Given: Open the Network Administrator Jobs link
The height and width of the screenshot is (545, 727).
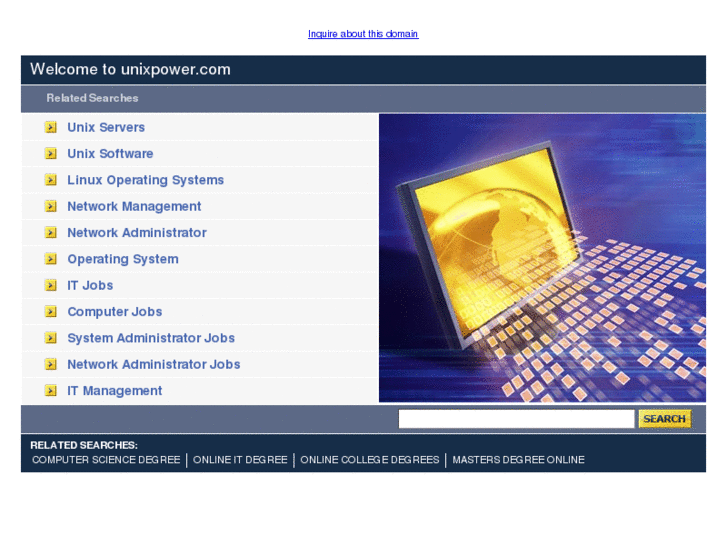Looking at the screenshot, I should pos(154,365).
